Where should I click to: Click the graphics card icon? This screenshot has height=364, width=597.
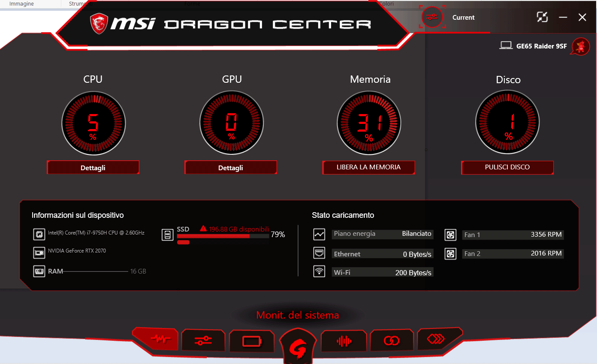tap(39, 253)
